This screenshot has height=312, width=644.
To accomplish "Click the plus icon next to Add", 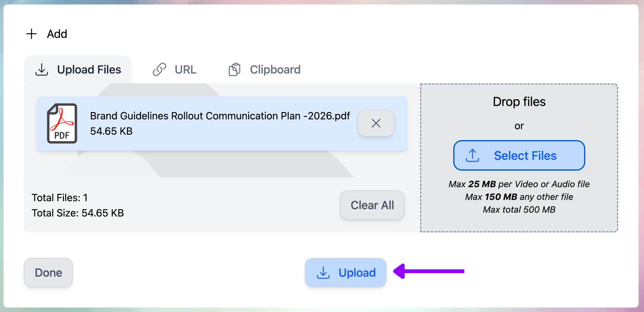I will click(31, 34).
